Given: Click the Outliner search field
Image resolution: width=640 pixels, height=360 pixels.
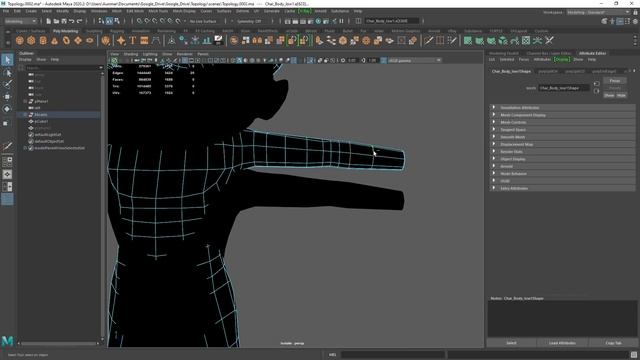Looking at the screenshot, I should pos(63,68).
